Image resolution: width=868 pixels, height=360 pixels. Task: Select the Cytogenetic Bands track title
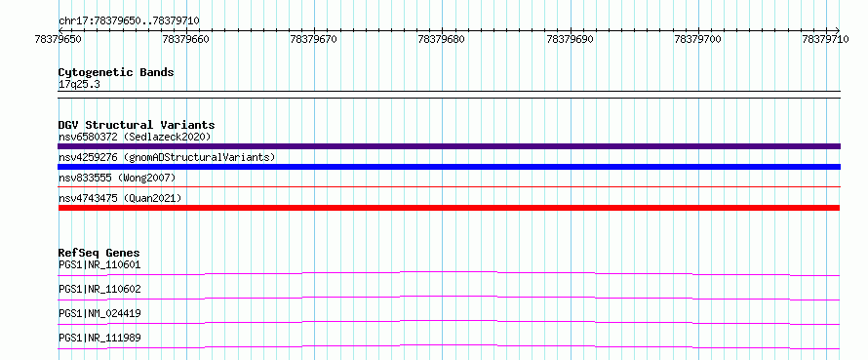[x=116, y=72]
